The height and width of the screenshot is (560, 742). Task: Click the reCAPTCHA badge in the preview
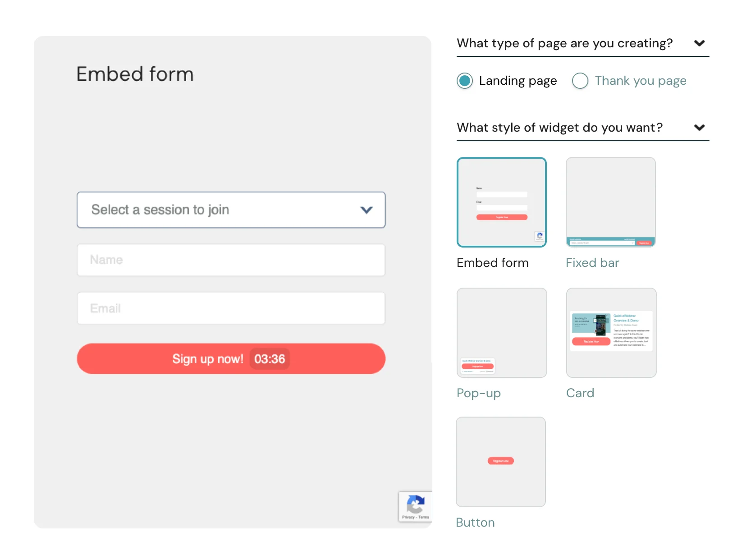coord(415,506)
